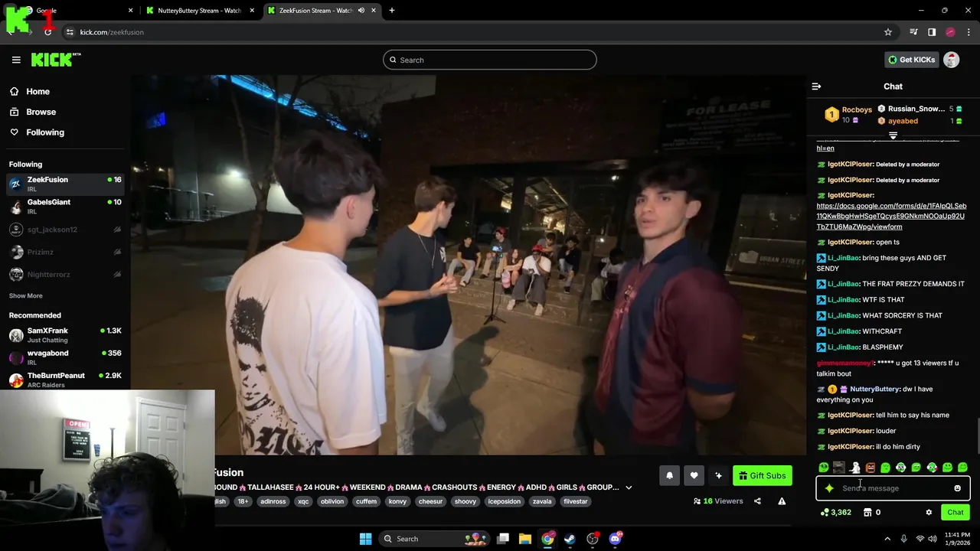Image resolution: width=980 pixels, height=551 pixels.
Task: Open chat settings gear
Action: click(929, 513)
